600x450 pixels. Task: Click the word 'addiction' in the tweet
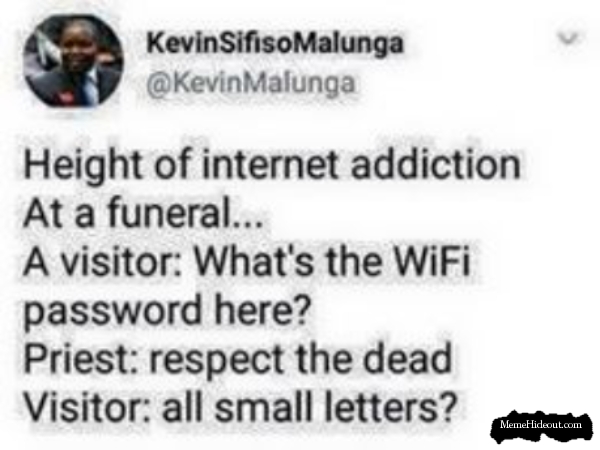pyautogui.click(x=436, y=165)
